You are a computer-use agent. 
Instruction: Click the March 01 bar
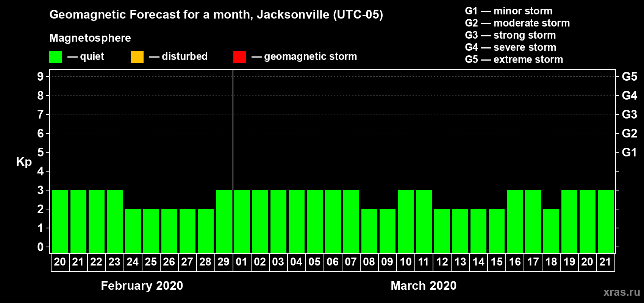click(x=242, y=221)
